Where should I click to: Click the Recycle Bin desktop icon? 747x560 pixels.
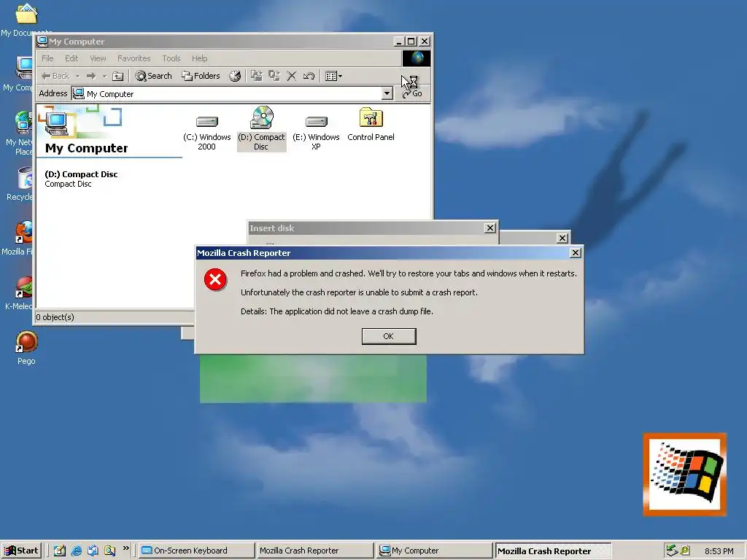click(21, 184)
